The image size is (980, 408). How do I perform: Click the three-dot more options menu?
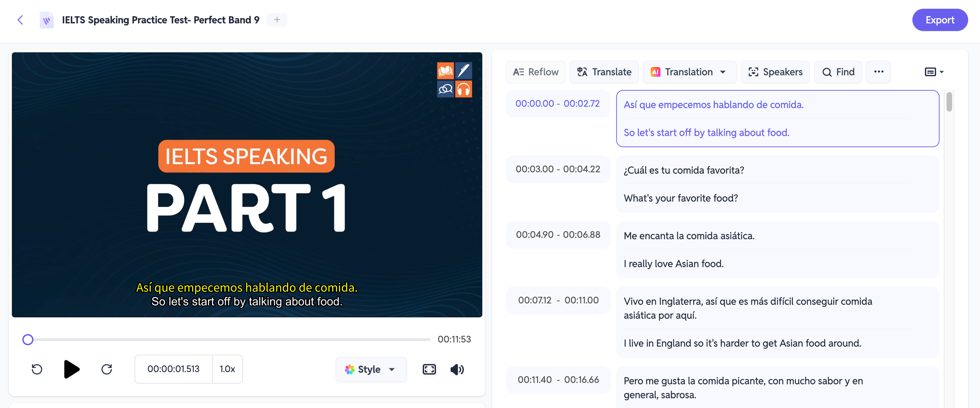(x=878, y=71)
